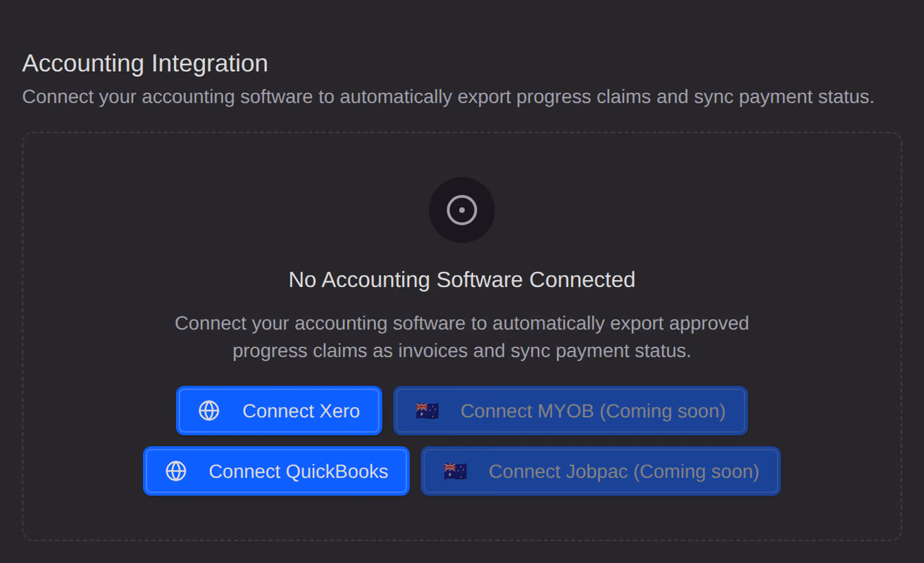This screenshot has width=924, height=563.
Task: Click the Australian flag icon beside Jobpac
Action: [455, 472]
